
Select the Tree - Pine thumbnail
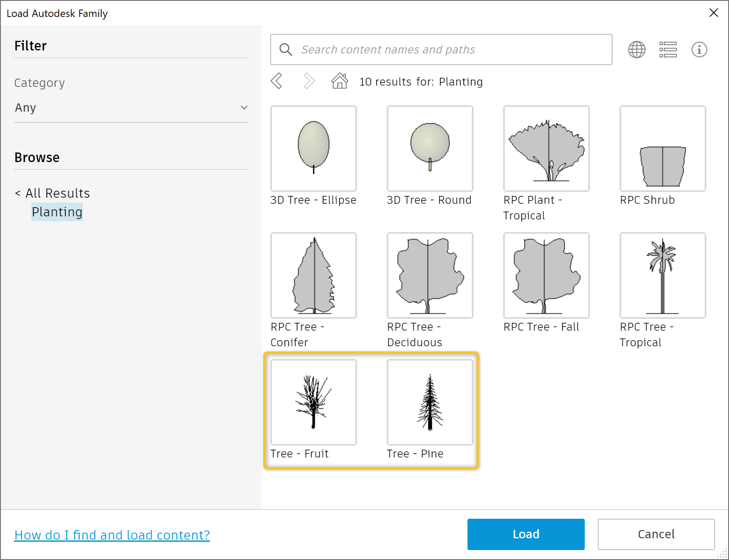[x=430, y=402]
